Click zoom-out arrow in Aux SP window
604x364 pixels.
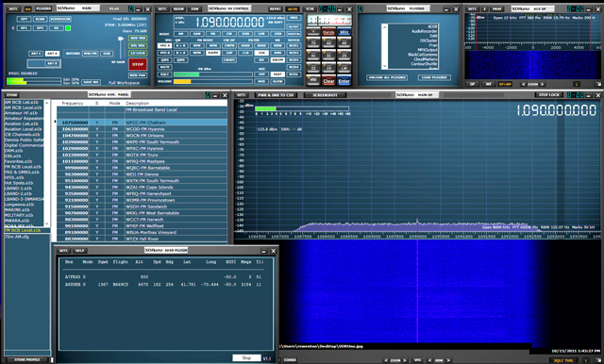point(524,84)
